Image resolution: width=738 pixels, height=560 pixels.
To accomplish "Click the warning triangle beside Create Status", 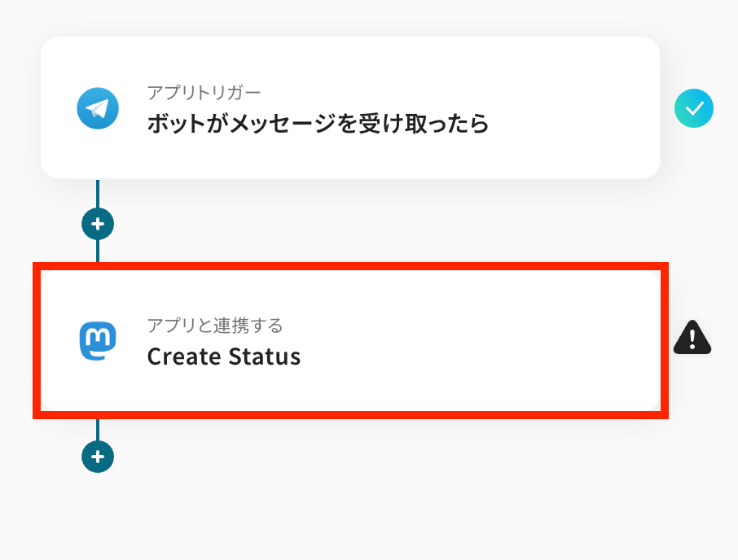I will (x=692, y=337).
